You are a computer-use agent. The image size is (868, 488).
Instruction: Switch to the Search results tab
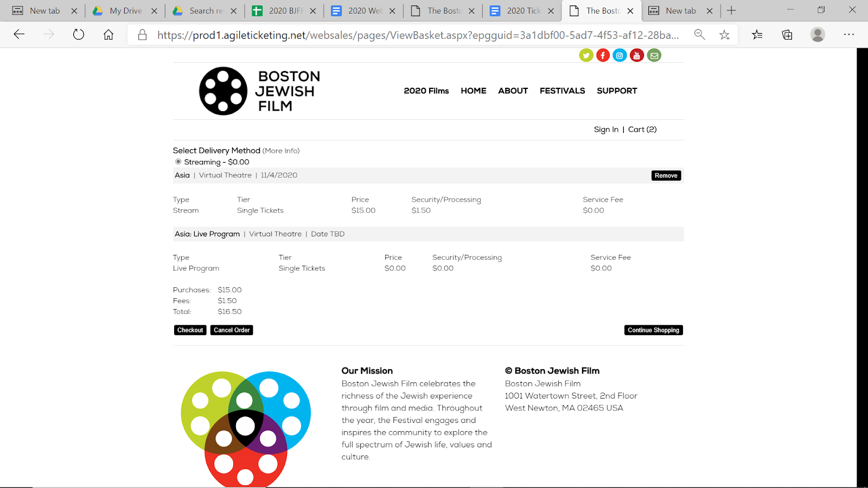point(204,11)
